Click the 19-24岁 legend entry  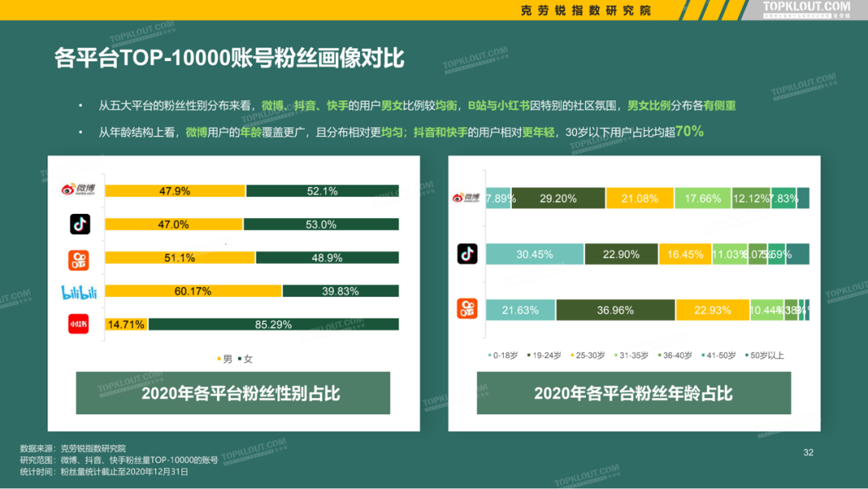click(544, 355)
